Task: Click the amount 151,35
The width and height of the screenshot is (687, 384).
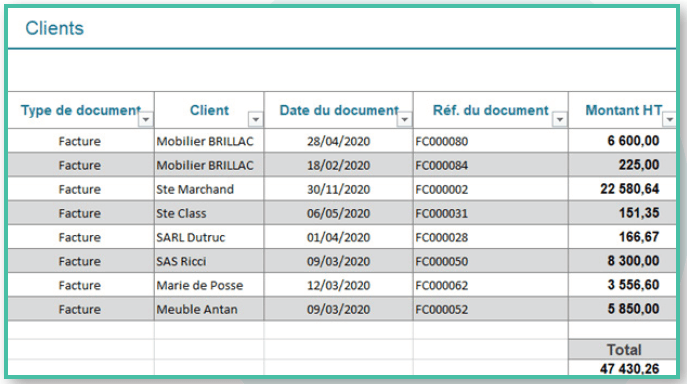Action: click(639, 213)
